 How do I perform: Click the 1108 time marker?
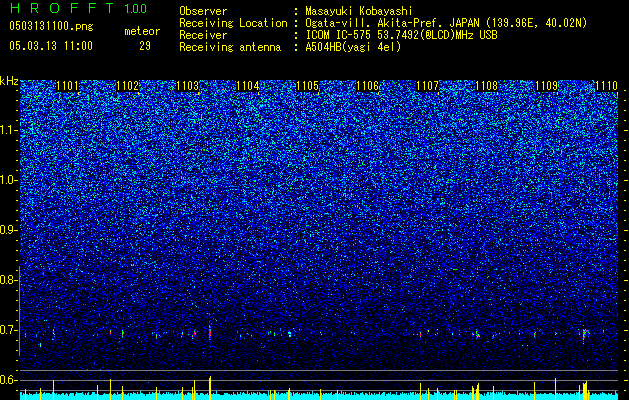(487, 86)
